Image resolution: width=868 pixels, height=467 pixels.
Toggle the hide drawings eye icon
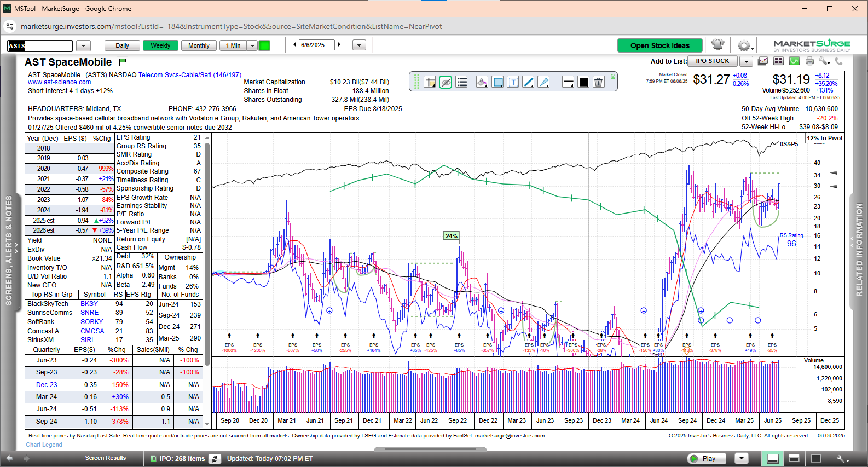click(x=445, y=82)
